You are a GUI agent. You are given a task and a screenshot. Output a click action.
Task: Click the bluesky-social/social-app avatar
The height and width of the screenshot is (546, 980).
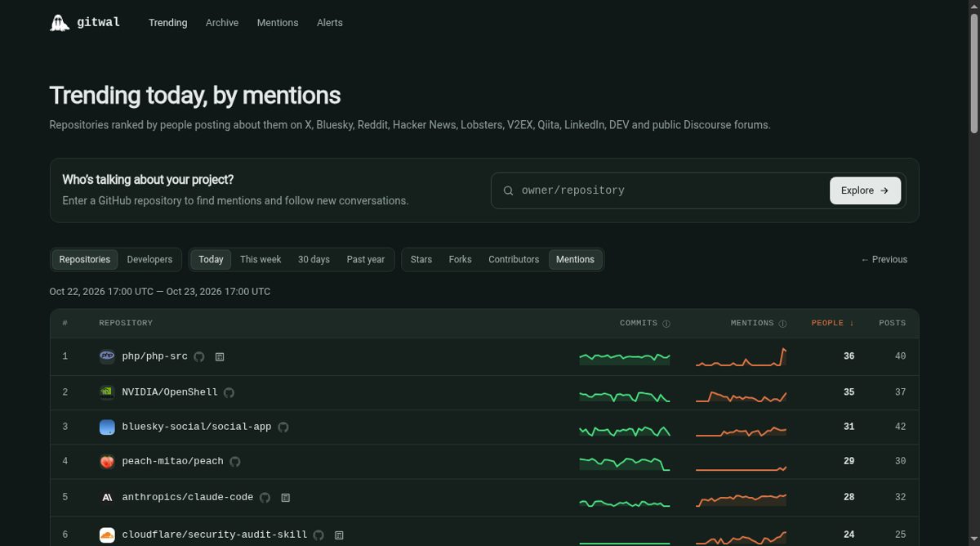pyautogui.click(x=107, y=427)
